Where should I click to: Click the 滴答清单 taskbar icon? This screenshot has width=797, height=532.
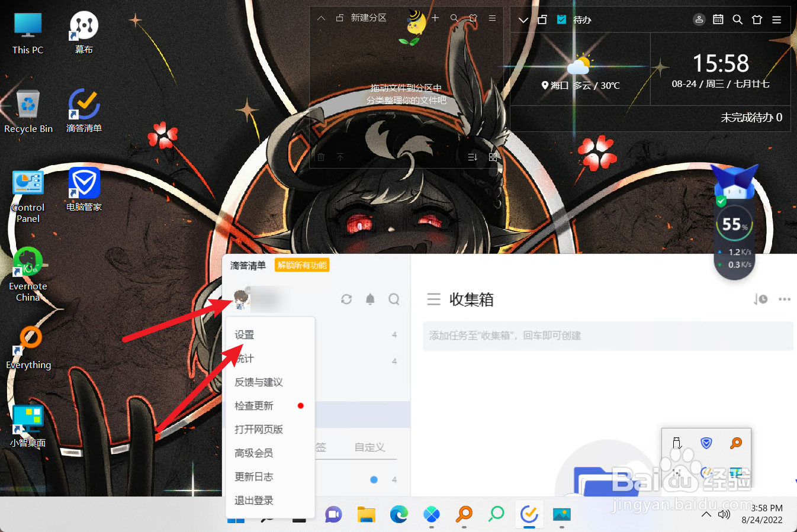(529, 514)
